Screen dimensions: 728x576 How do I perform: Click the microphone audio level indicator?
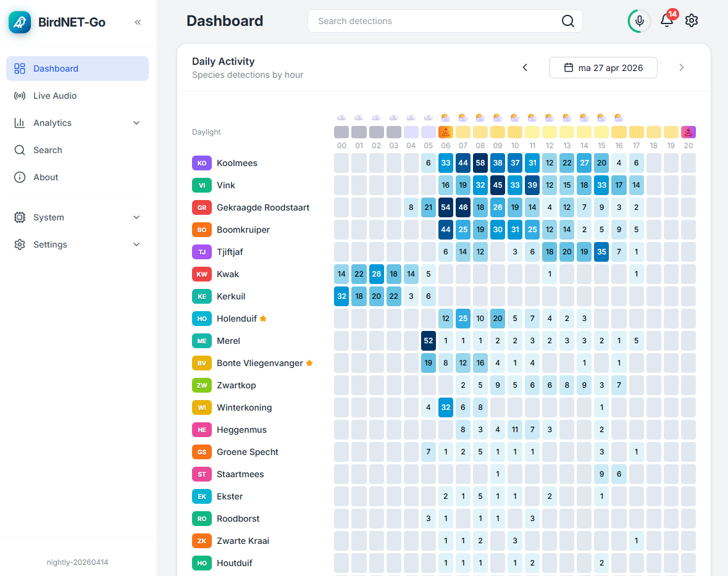639,21
